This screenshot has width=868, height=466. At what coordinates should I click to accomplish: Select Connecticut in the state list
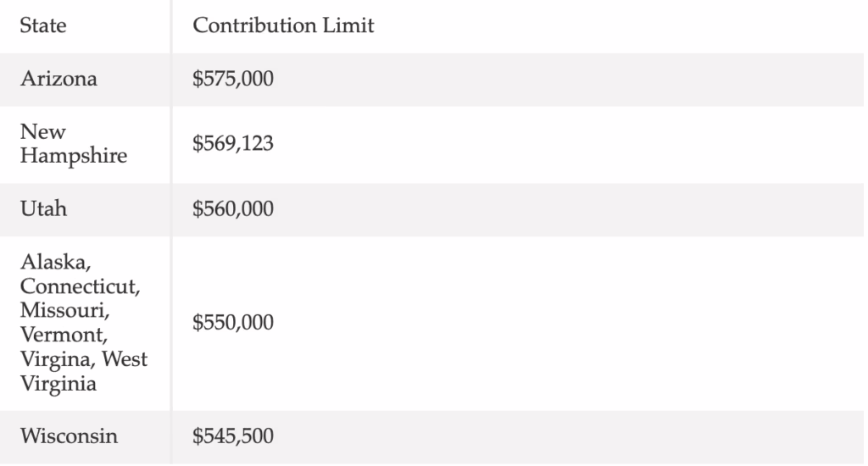pos(80,286)
